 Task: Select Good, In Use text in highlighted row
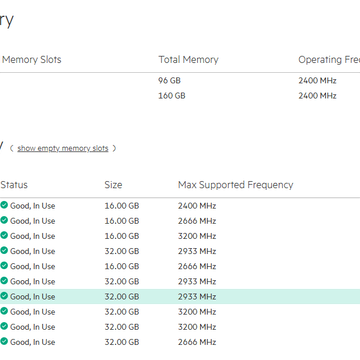pyautogui.click(x=33, y=297)
